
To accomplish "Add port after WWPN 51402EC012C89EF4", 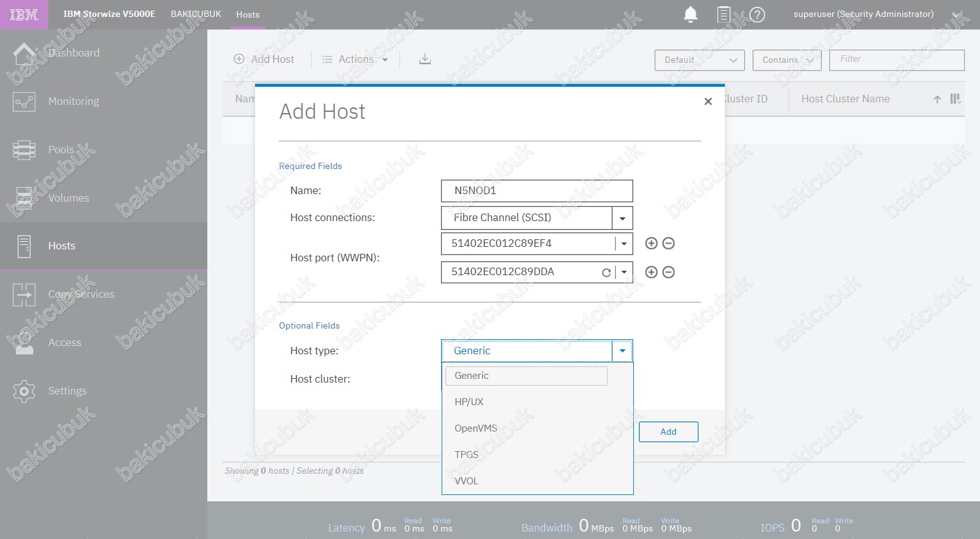I will click(x=651, y=243).
